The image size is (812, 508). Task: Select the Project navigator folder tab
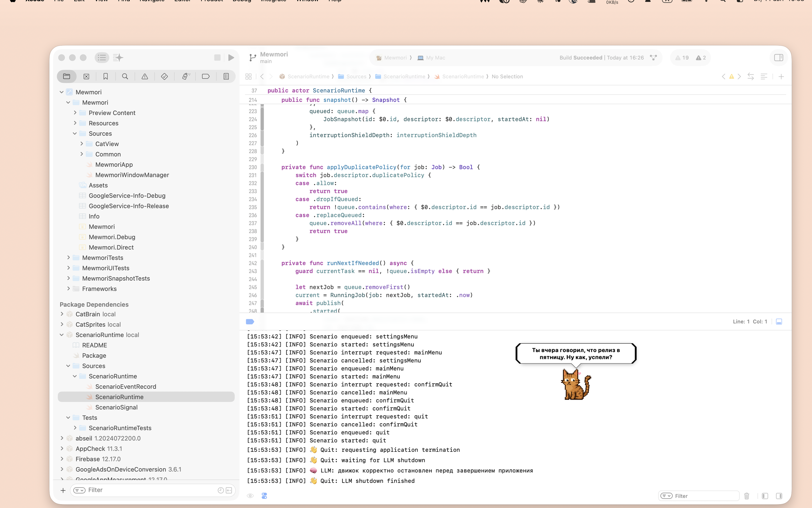tap(66, 77)
